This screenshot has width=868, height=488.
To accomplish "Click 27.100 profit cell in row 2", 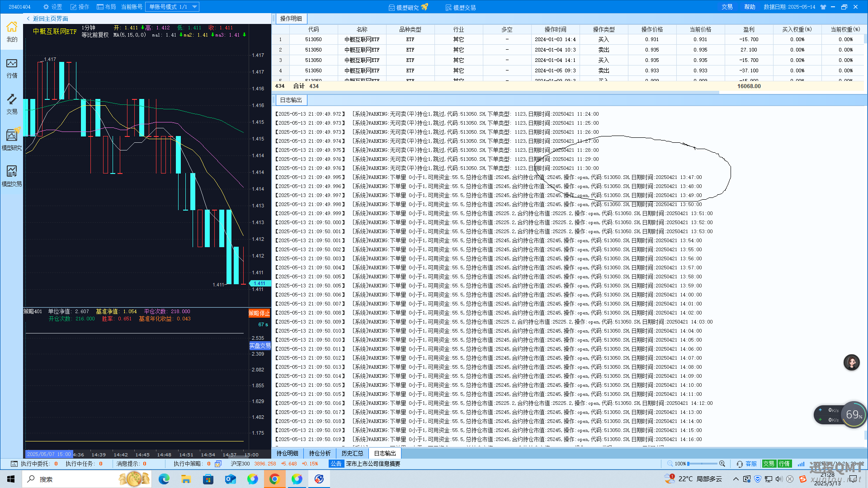I will (749, 50).
